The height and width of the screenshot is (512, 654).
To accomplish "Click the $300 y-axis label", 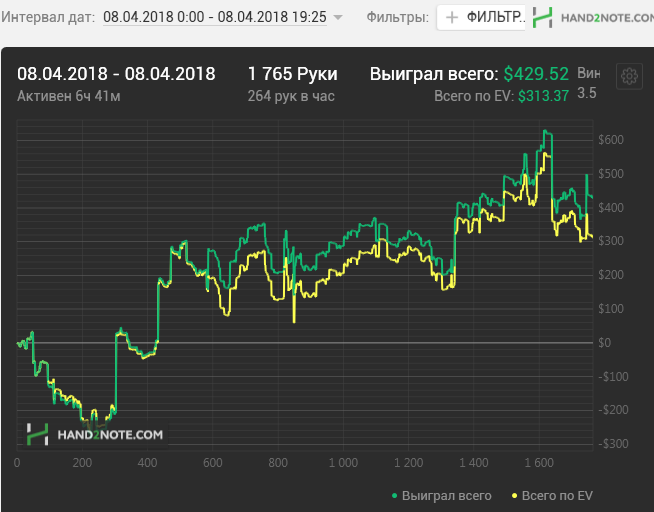I will (611, 241).
